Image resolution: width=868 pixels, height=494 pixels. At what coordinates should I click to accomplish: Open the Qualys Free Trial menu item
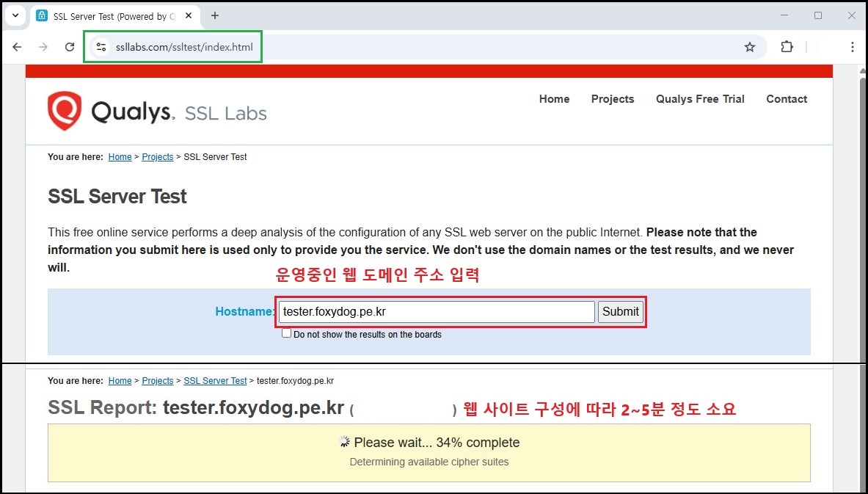coord(700,99)
